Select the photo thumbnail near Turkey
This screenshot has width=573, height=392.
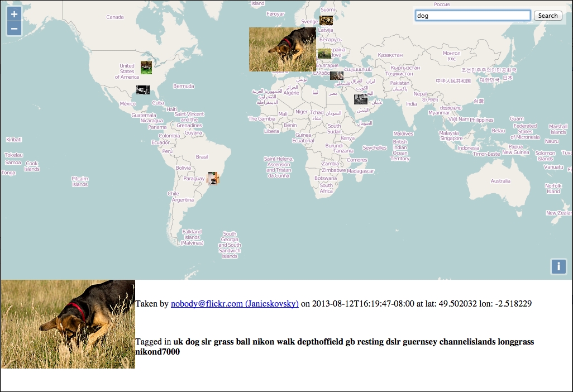[x=337, y=75]
